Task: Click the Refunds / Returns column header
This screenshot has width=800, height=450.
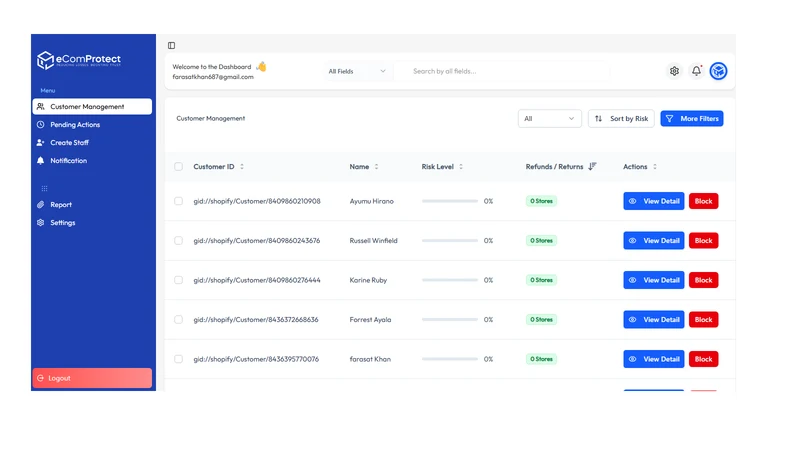Action: [555, 167]
